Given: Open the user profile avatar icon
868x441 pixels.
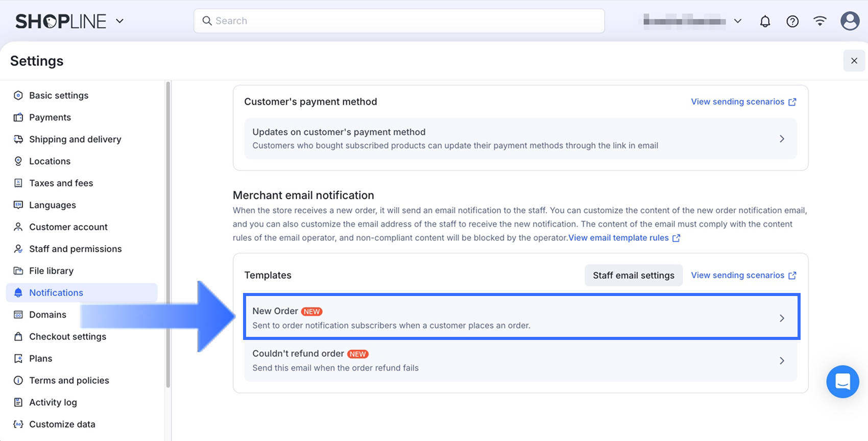Looking at the screenshot, I should [850, 21].
